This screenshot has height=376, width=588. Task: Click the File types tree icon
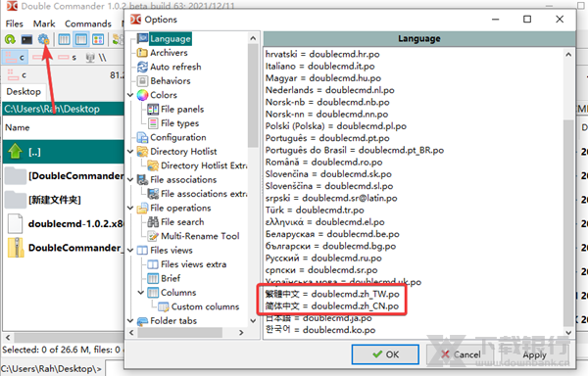tap(153, 123)
